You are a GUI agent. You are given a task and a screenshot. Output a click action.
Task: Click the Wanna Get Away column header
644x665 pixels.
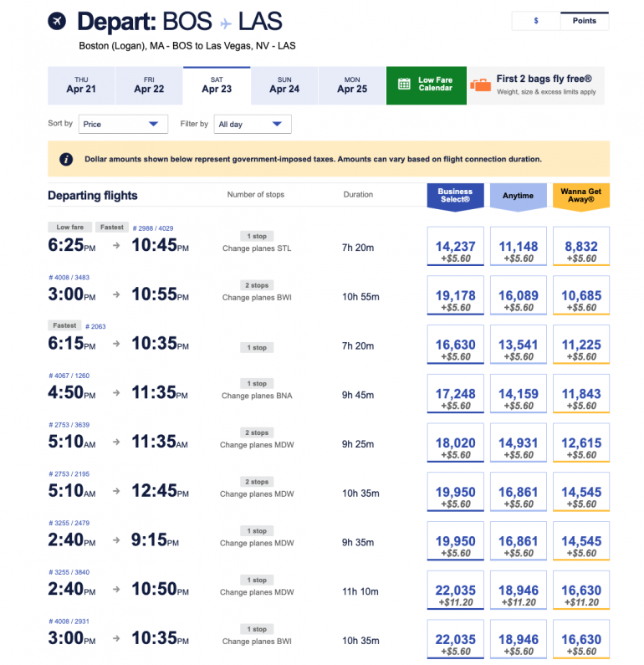pos(580,196)
